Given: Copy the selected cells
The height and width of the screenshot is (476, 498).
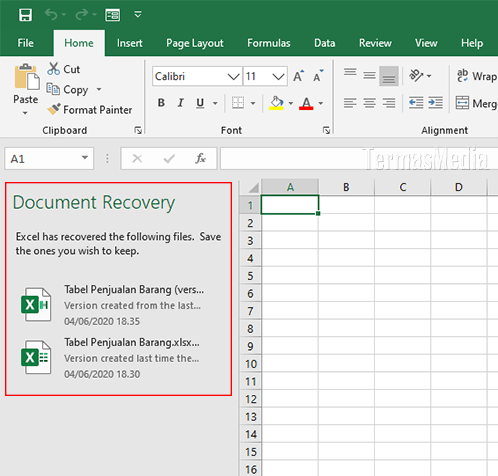Looking at the screenshot, I should pos(67,89).
